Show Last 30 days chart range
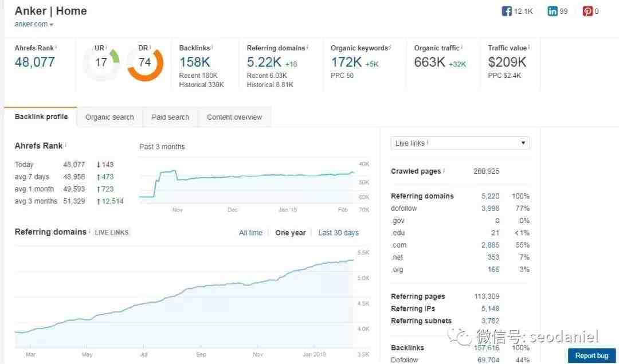The width and height of the screenshot is (619, 364). pos(338,233)
